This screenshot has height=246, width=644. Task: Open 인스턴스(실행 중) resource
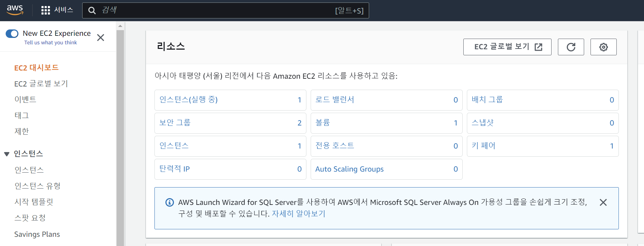[188, 100]
